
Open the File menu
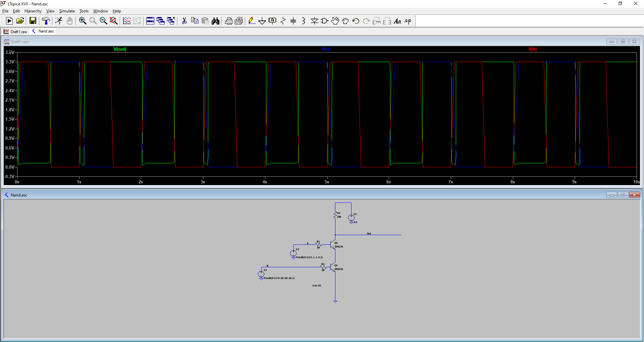point(5,11)
